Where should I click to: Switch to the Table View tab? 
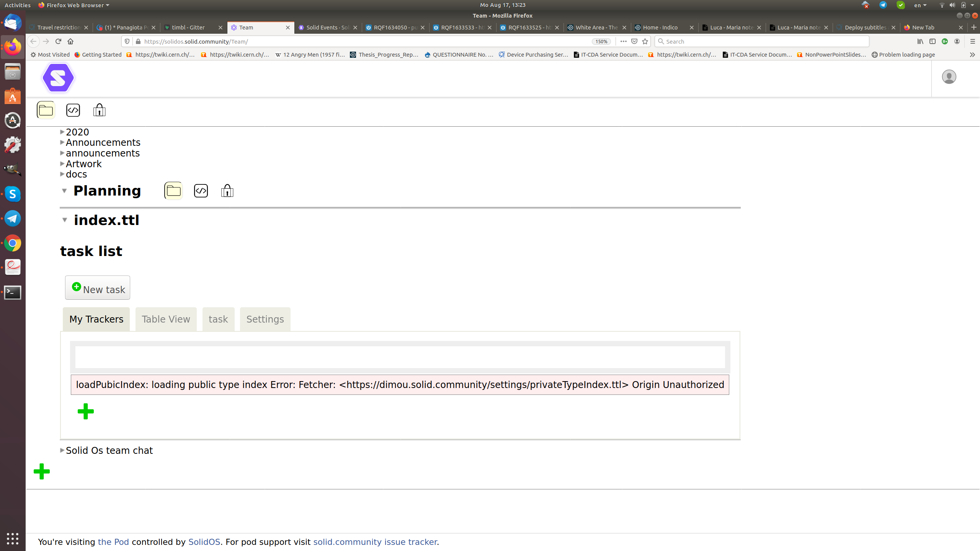pyautogui.click(x=166, y=319)
